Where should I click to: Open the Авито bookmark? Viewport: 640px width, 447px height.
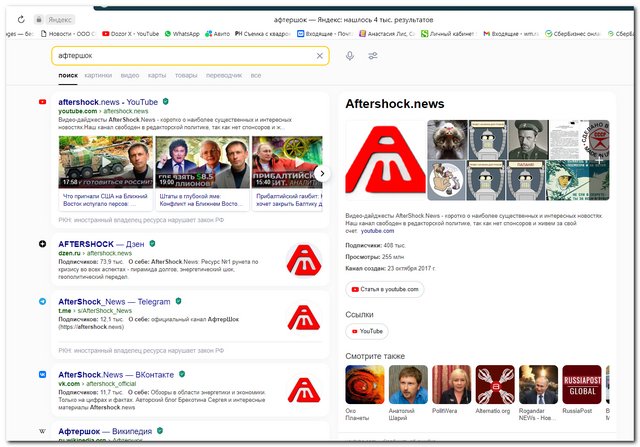(218, 34)
